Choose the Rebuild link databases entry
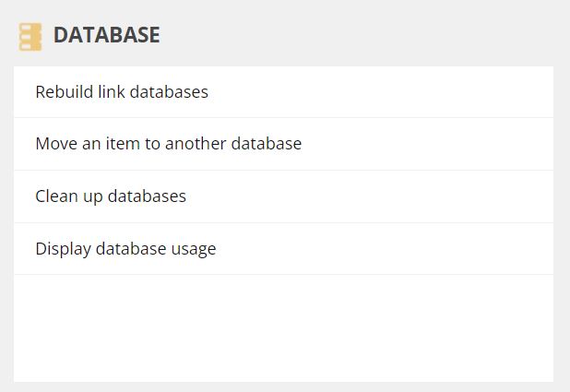570x392 pixels. [x=283, y=92]
